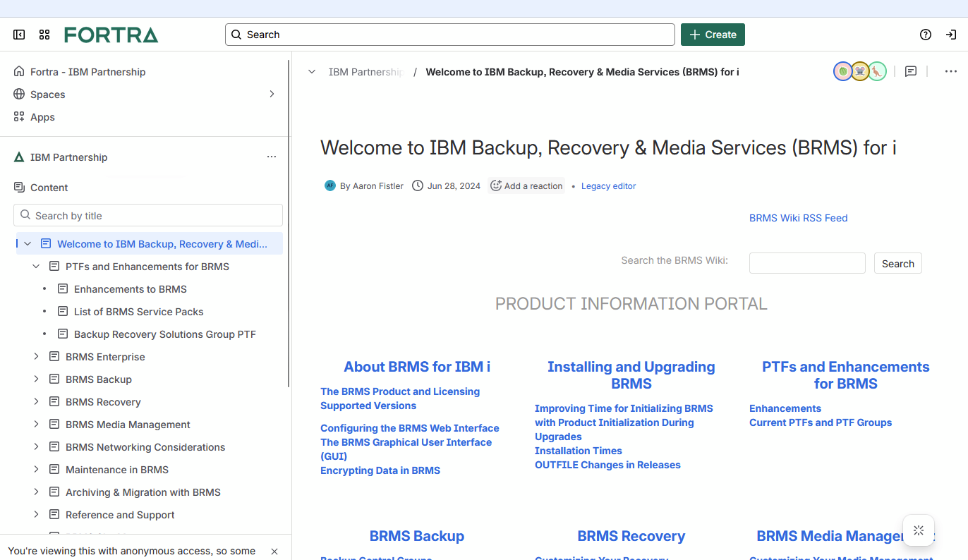Screen dimensions: 968x560
Task: Expand the BRMS Backup tree node
Action: point(36,379)
